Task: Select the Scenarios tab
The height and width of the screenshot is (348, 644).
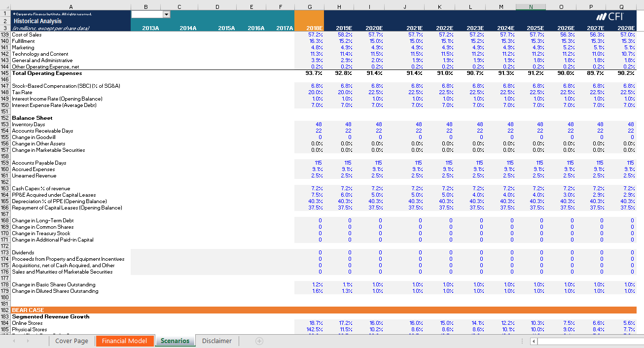Action: (175, 341)
